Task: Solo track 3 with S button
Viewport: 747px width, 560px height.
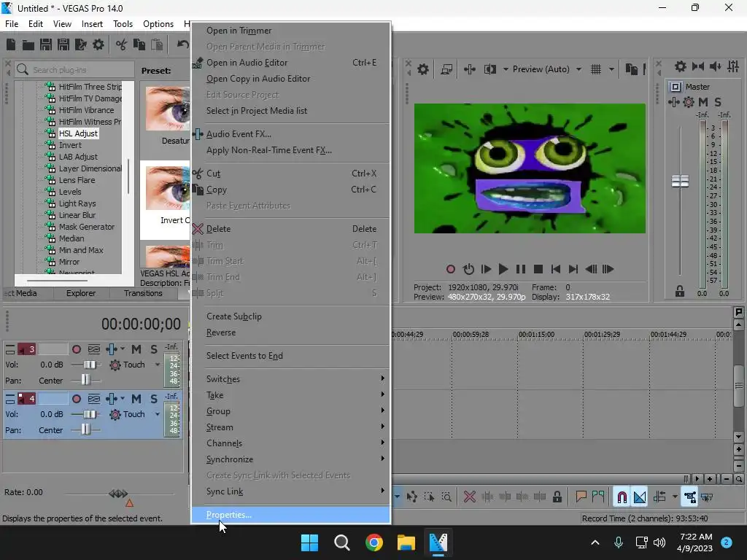Action: pos(154,349)
